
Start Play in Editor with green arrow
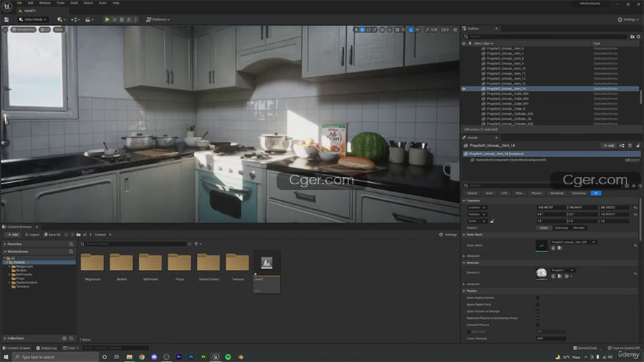click(x=107, y=19)
